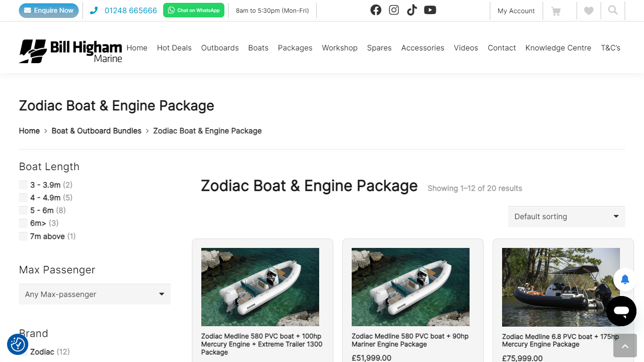View wishlist via heart icon
The width and height of the screenshot is (644, 362).
[589, 11]
